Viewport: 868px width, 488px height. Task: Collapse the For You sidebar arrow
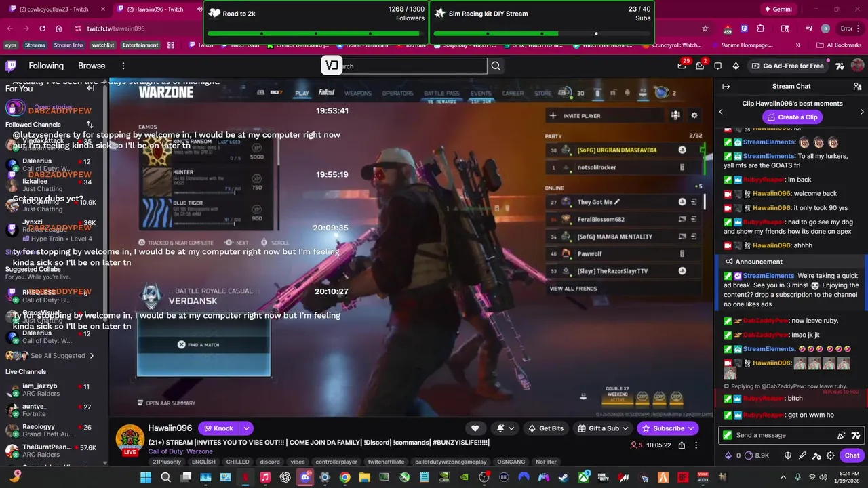pos(90,88)
